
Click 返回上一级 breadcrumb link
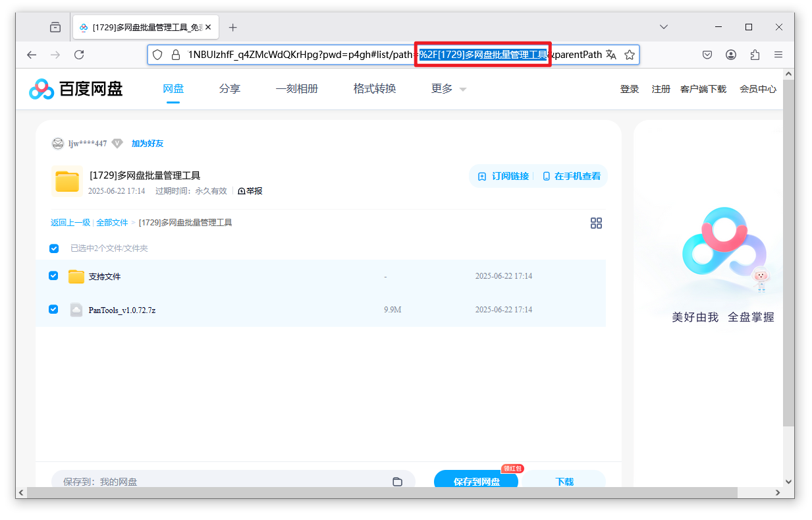[x=70, y=223]
